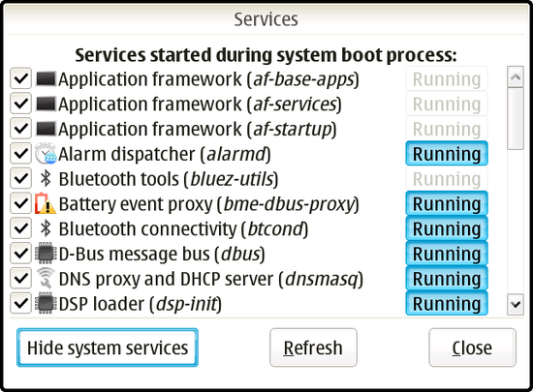
Task: Uncheck Bluetooth connectivity checkbox
Action: click(x=20, y=228)
